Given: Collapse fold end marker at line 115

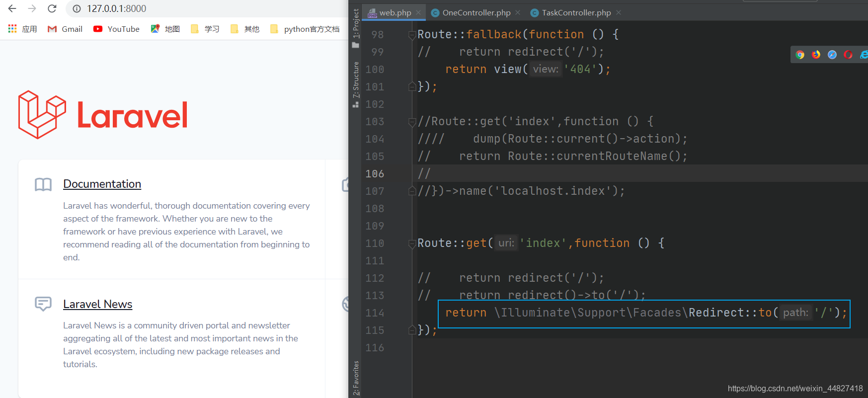Looking at the screenshot, I should coord(412,330).
